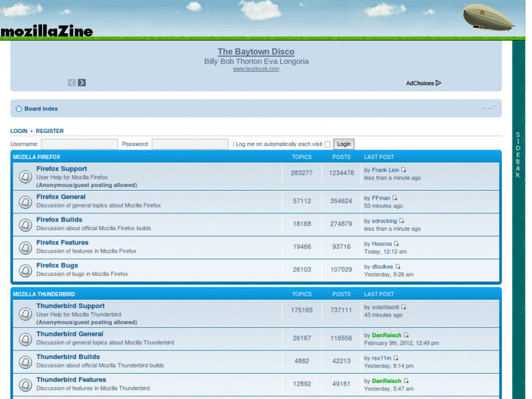View latest post icon by solarblastit
532x399 pixels.
point(404,307)
